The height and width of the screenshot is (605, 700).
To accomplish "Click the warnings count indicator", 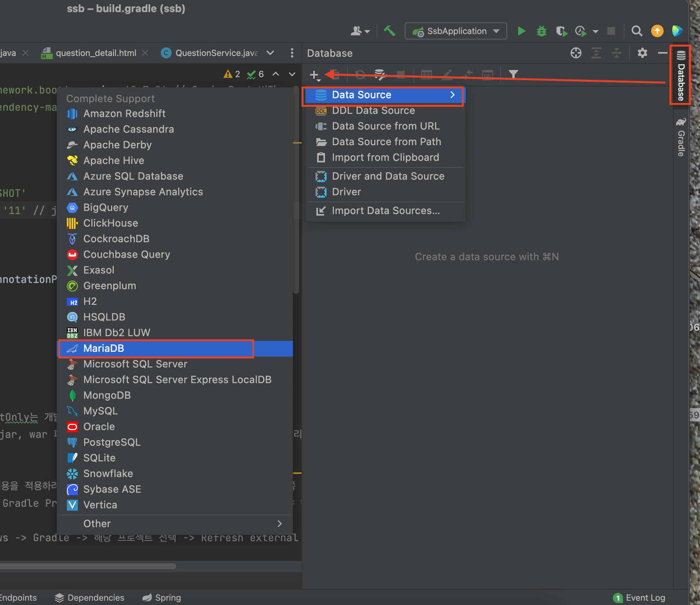I will pyautogui.click(x=232, y=74).
